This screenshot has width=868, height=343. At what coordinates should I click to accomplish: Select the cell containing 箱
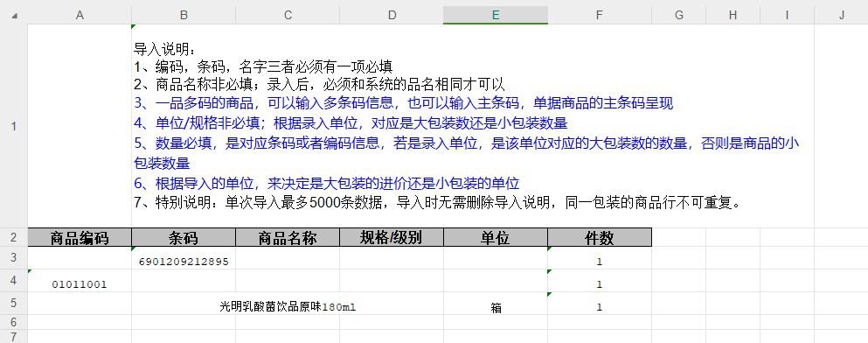[x=496, y=304]
